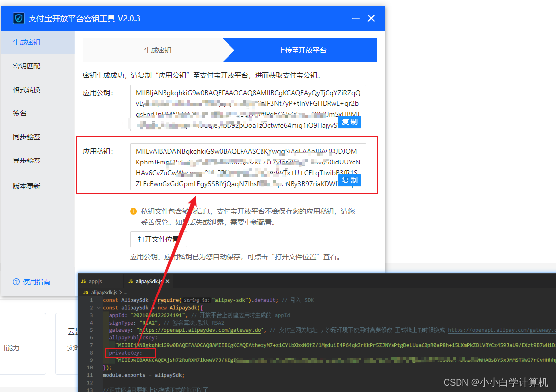Click line number 1 in the editor gutter
The height and width of the screenshot is (392, 556).
[91, 300]
